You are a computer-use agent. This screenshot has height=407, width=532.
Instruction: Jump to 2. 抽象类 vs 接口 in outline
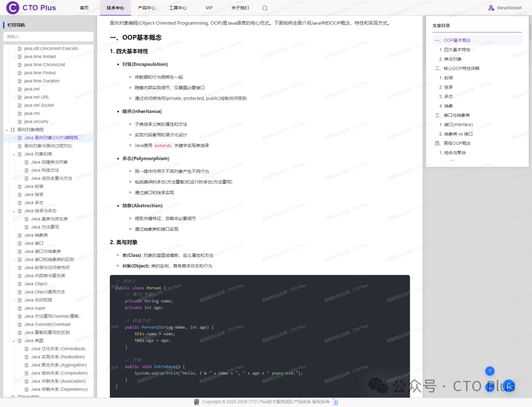point(456,134)
